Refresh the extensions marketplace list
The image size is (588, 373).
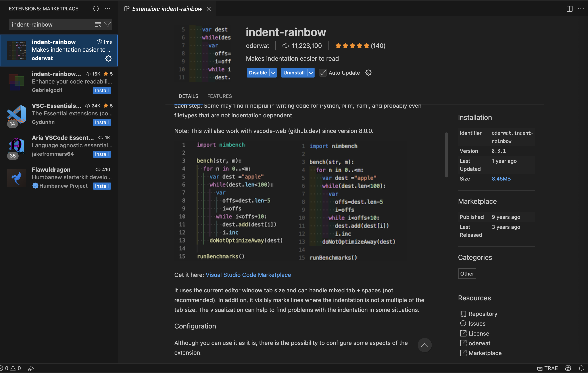click(96, 9)
